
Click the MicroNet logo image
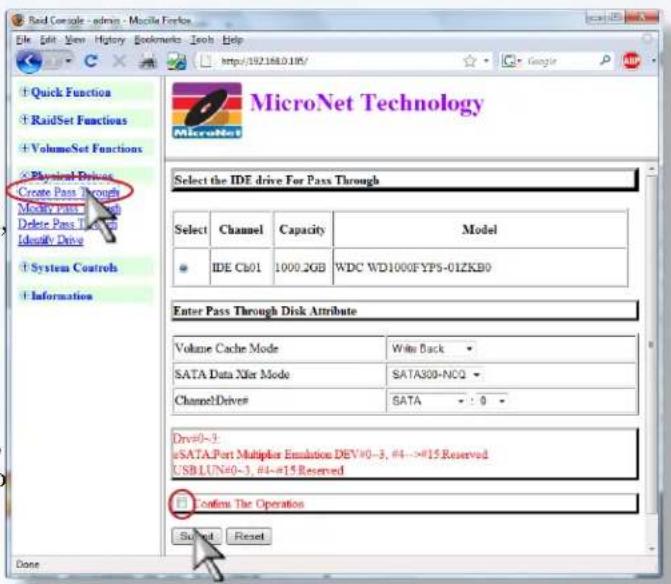(207, 110)
